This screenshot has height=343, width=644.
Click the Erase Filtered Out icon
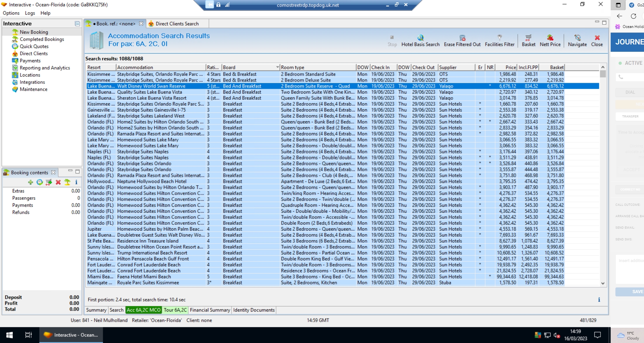(x=462, y=38)
